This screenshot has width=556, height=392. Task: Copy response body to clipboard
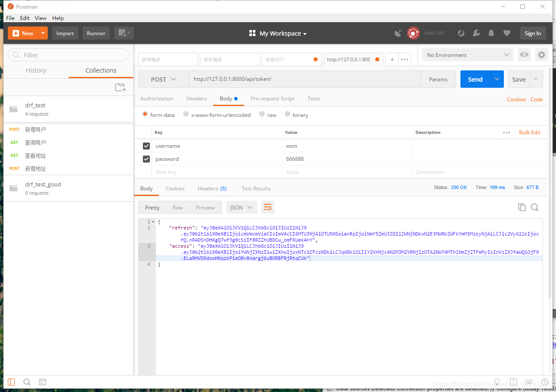coord(522,207)
